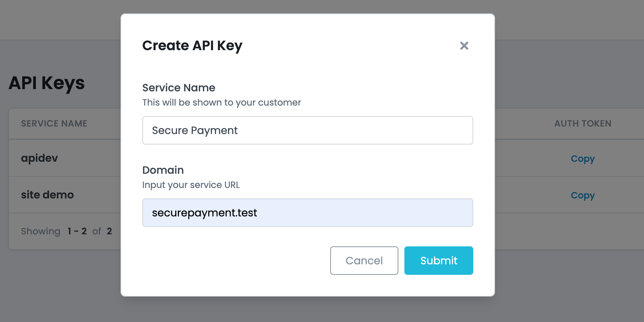The height and width of the screenshot is (322, 644).
Task: Click the Showing 1 - 2 of 2 text
Action: pyautogui.click(x=66, y=231)
